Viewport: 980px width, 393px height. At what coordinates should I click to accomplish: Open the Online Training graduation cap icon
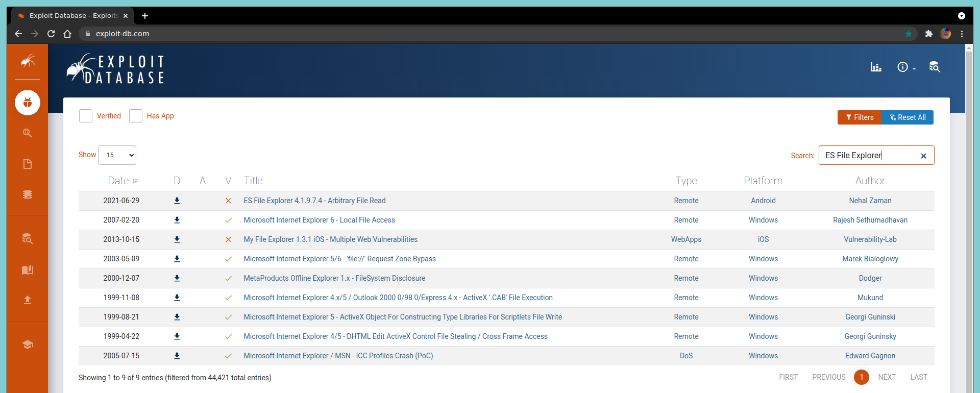click(x=28, y=345)
